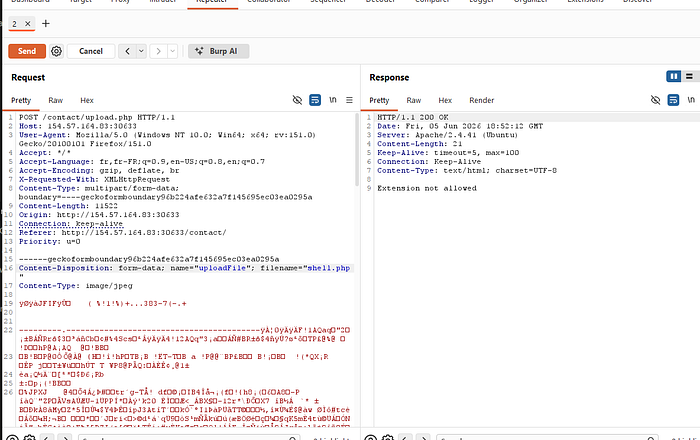The height and width of the screenshot is (440, 700).
Task: Click the Accept-Encoding header line
Action: (99, 170)
